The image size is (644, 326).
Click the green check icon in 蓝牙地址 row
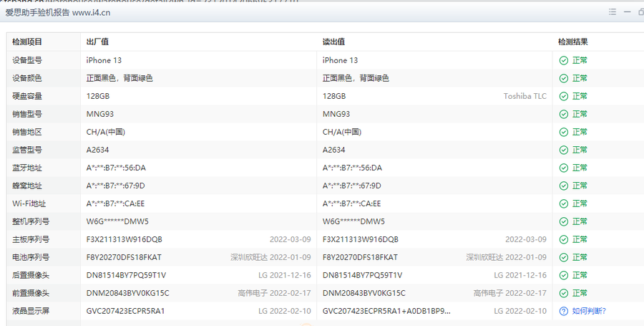click(x=564, y=168)
